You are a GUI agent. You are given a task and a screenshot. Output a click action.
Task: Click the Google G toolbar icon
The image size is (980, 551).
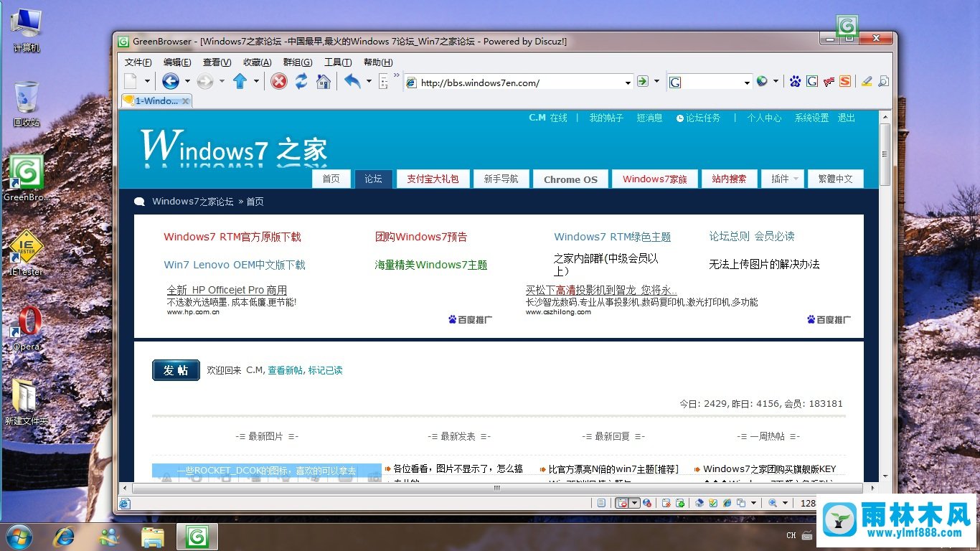coord(812,82)
